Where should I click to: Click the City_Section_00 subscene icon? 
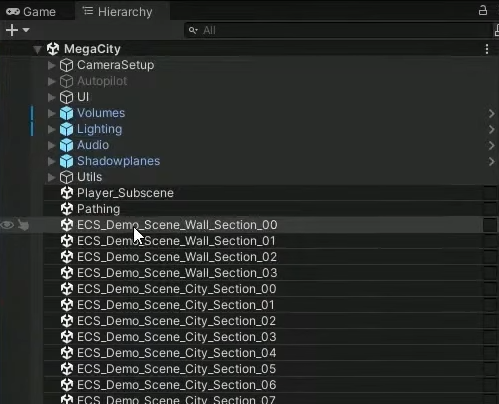pos(67,289)
